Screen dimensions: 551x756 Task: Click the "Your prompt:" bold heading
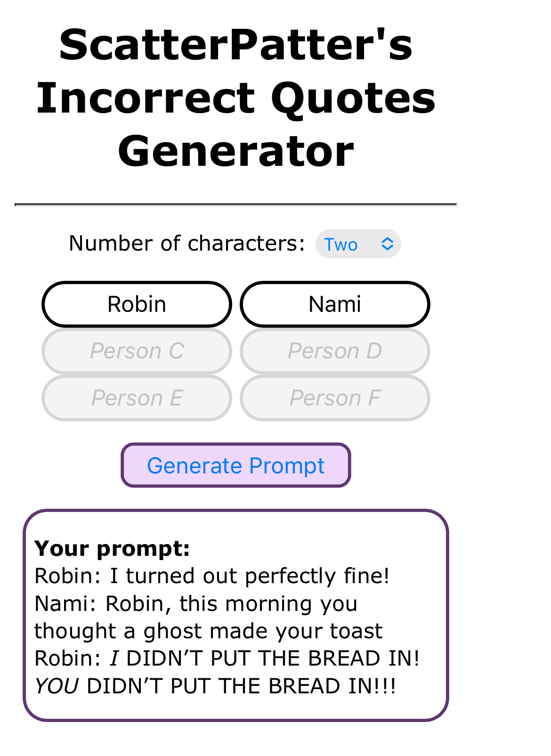(112, 548)
